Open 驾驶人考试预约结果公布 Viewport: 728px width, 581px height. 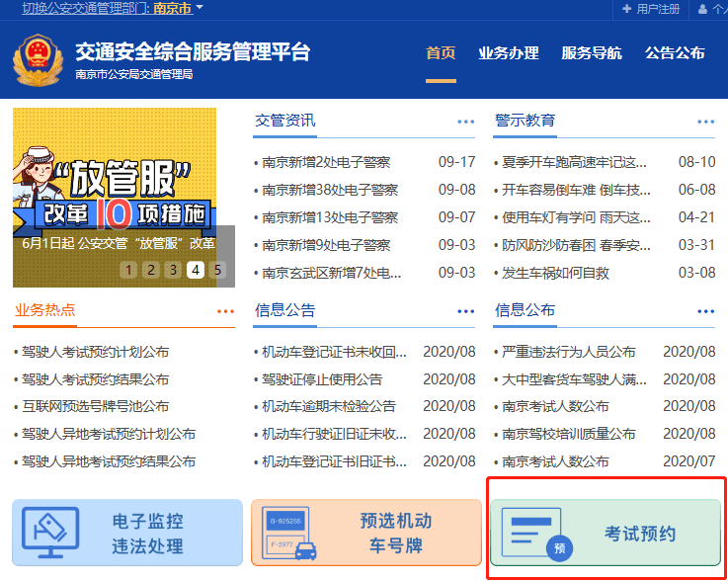click(95, 379)
